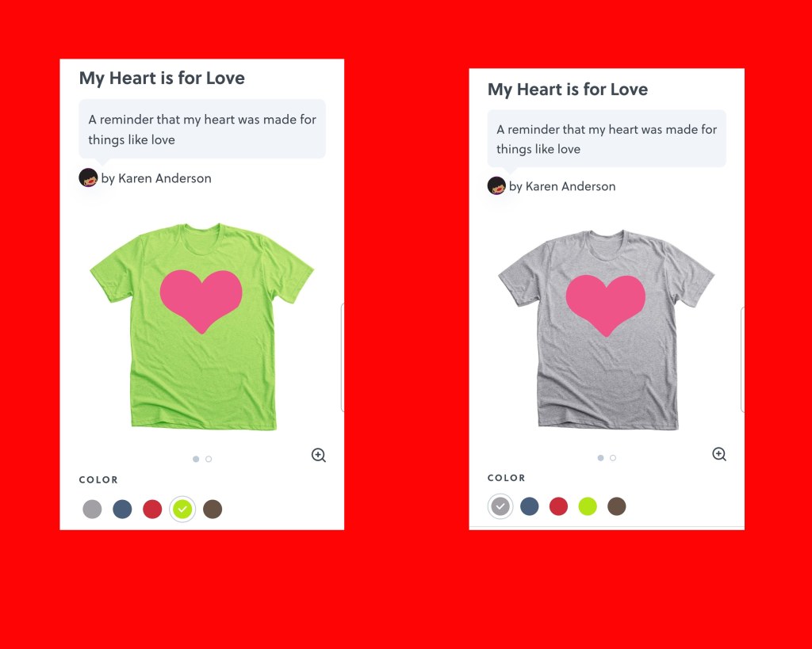Click Karen Anderson avatar in left card

(x=88, y=178)
